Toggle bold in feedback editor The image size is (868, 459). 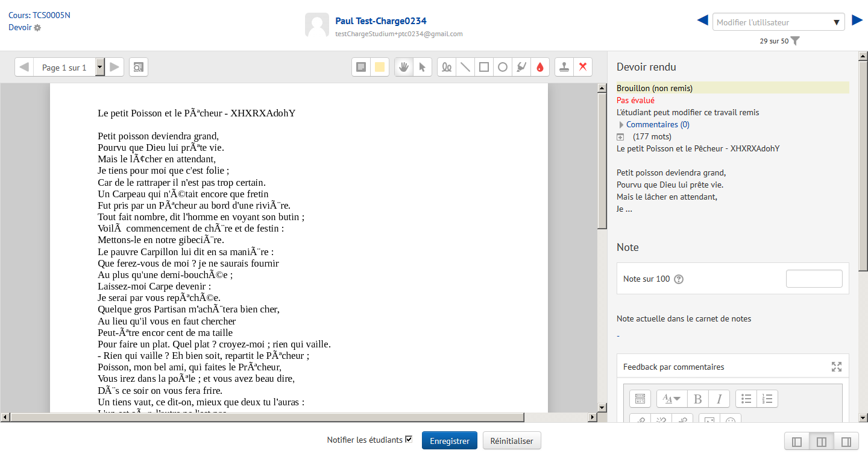point(698,399)
